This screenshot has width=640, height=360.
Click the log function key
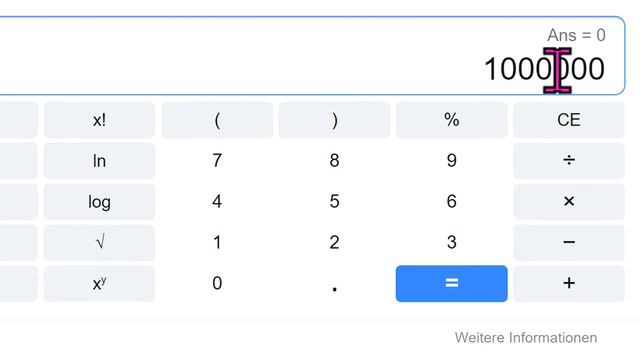tap(99, 202)
